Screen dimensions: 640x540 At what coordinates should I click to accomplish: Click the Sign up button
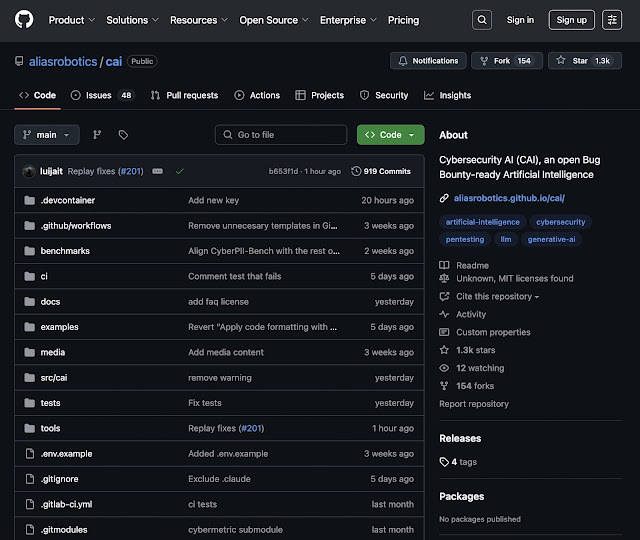tap(571, 20)
